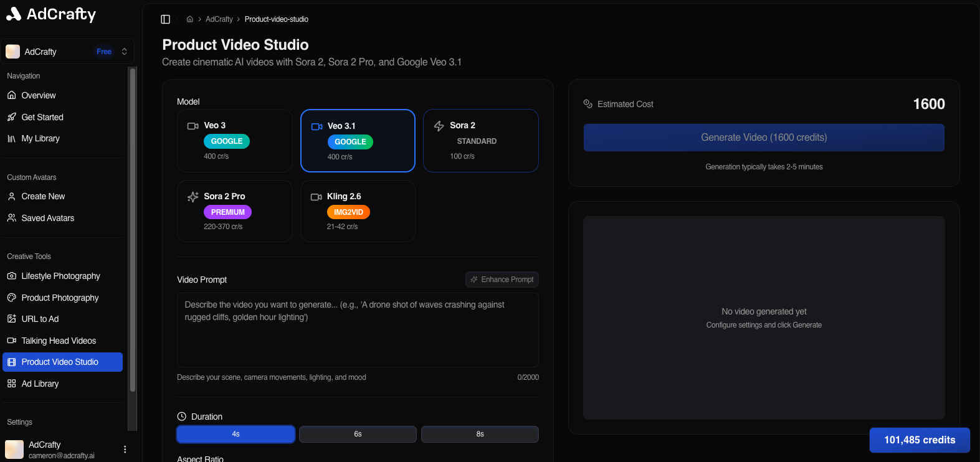Click the Create New avatar person icon

[x=11, y=196]
